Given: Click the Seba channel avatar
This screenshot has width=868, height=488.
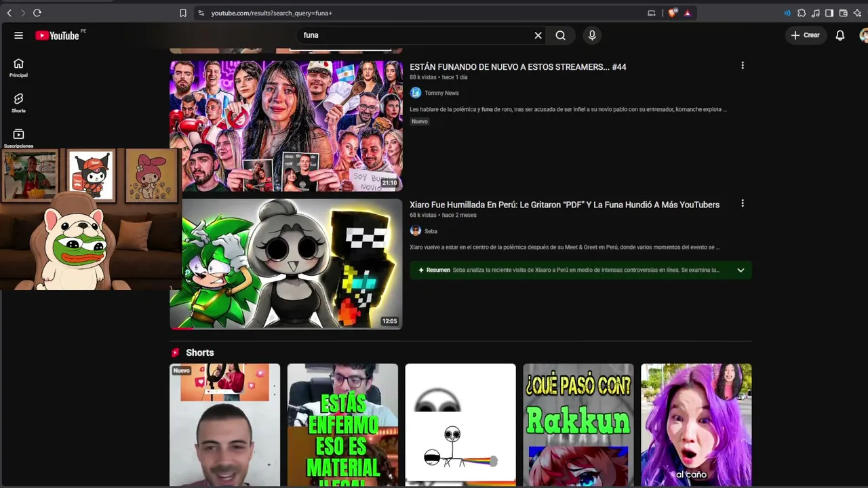Looking at the screenshot, I should [x=416, y=231].
